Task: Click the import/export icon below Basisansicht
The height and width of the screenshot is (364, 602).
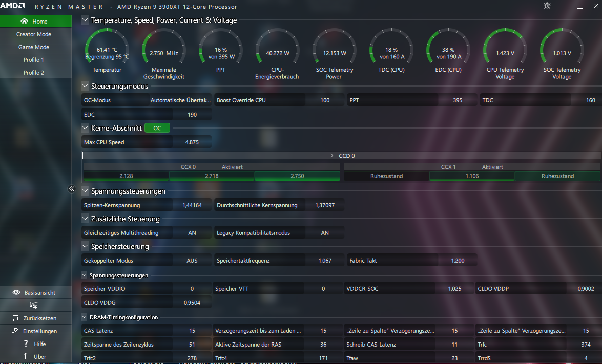Action: [x=34, y=305]
